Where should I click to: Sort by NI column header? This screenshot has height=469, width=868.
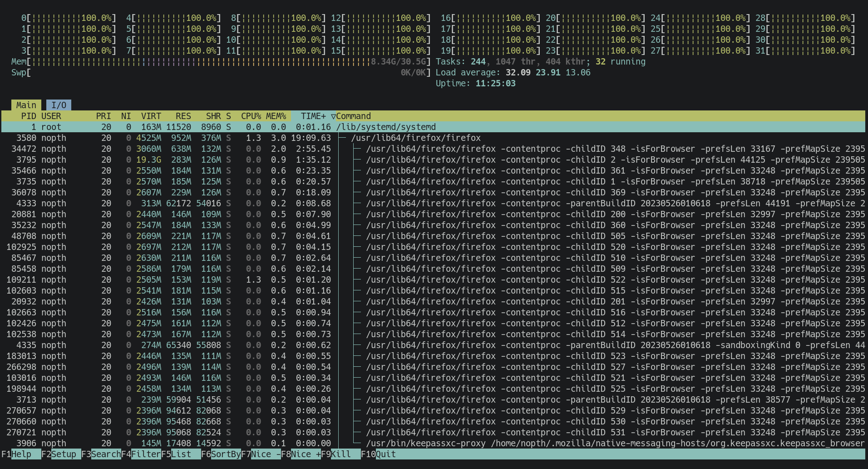click(126, 116)
